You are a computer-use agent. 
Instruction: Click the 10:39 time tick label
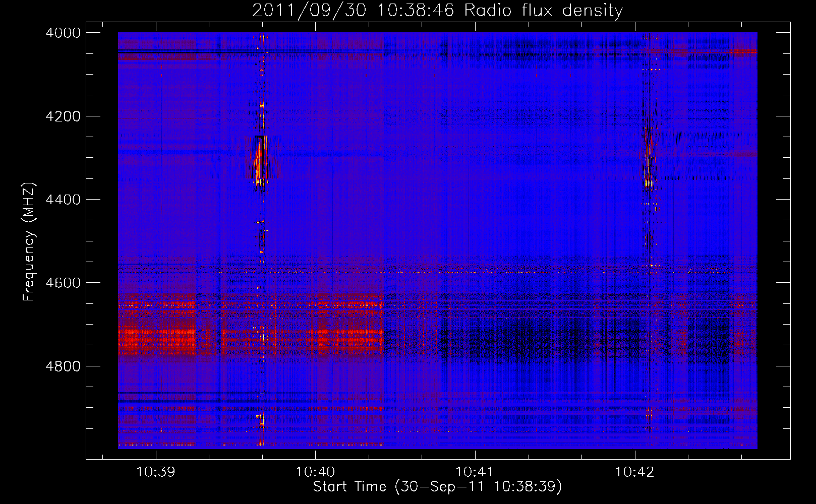[156, 472]
